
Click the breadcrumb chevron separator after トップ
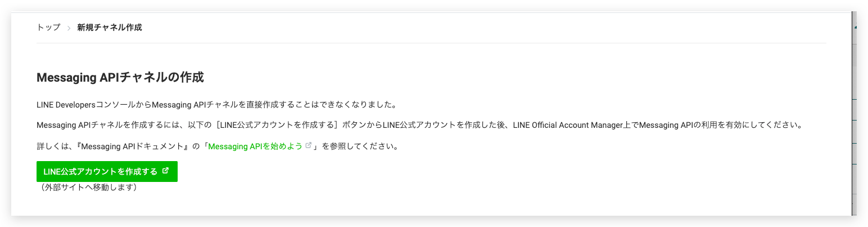(69, 28)
